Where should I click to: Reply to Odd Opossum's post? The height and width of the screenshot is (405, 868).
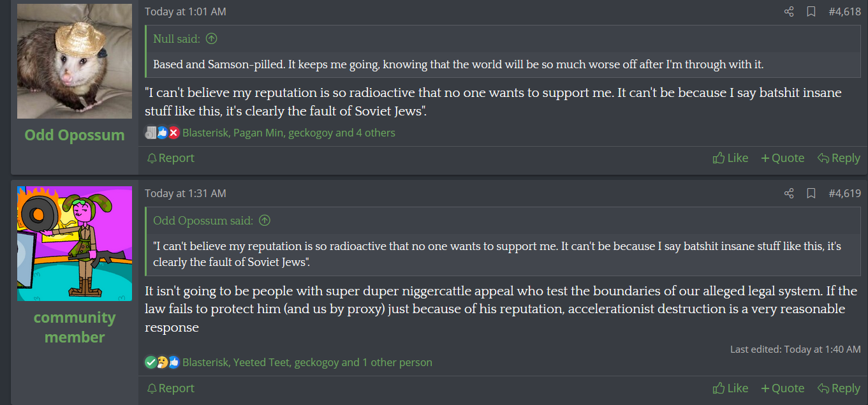point(839,158)
